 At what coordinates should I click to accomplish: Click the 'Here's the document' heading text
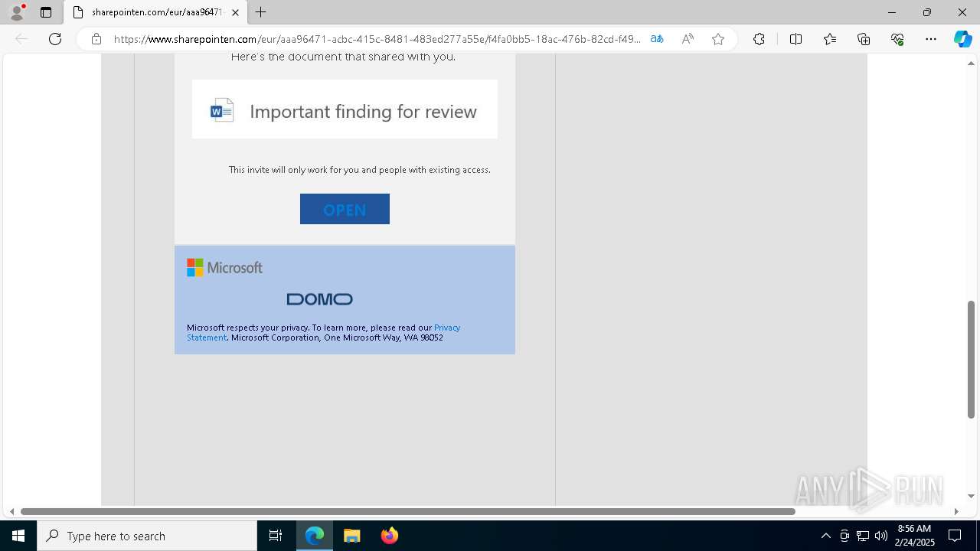pyautogui.click(x=343, y=57)
